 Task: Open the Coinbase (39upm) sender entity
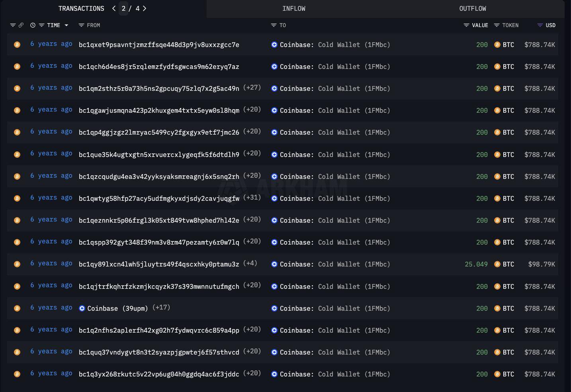[117, 308]
